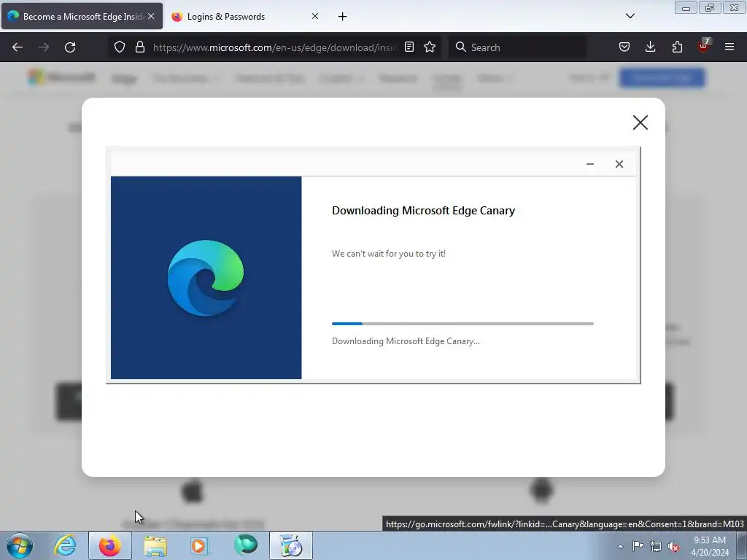Close the Logins & Passwords tab
This screenshot has height=560, width=747.
tap(315, 16)
